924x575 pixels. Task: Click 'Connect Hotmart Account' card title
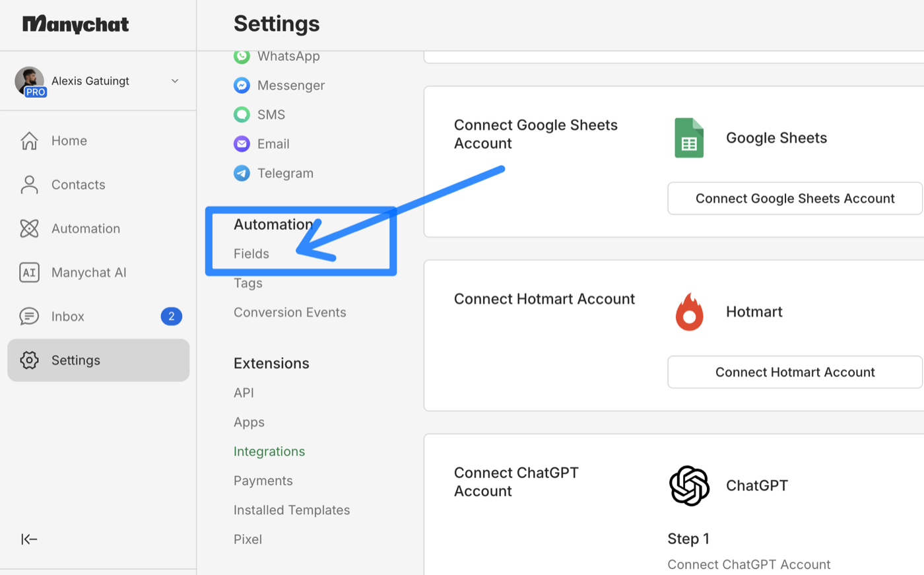click(x=544, y=299)
